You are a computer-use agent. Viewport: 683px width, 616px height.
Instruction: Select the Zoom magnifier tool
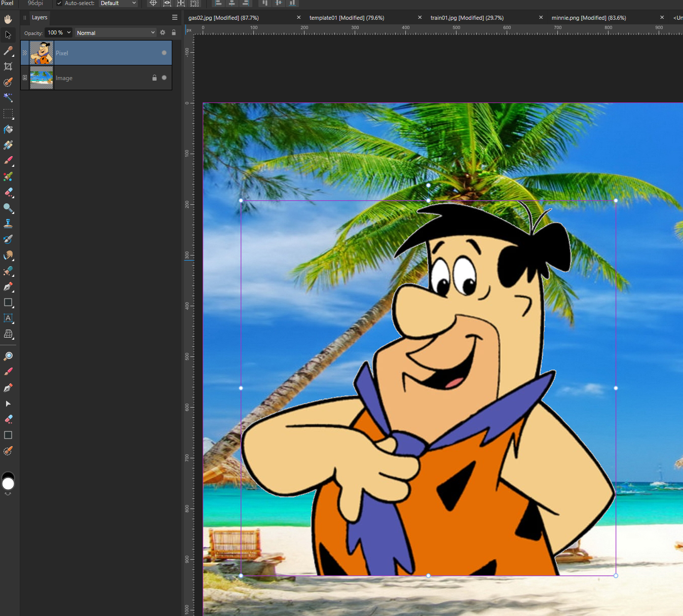coord(8,356)
